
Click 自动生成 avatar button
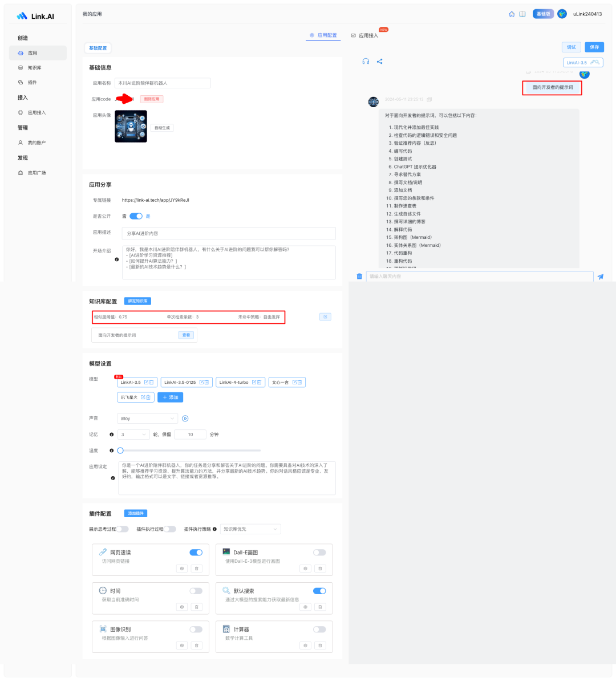pos(162,128)
